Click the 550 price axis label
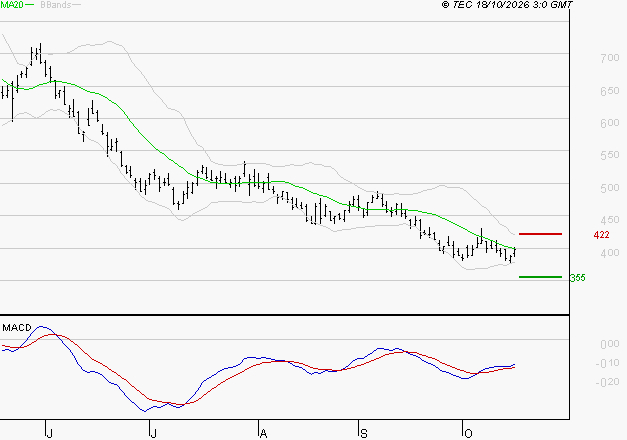 pos(610,155)
